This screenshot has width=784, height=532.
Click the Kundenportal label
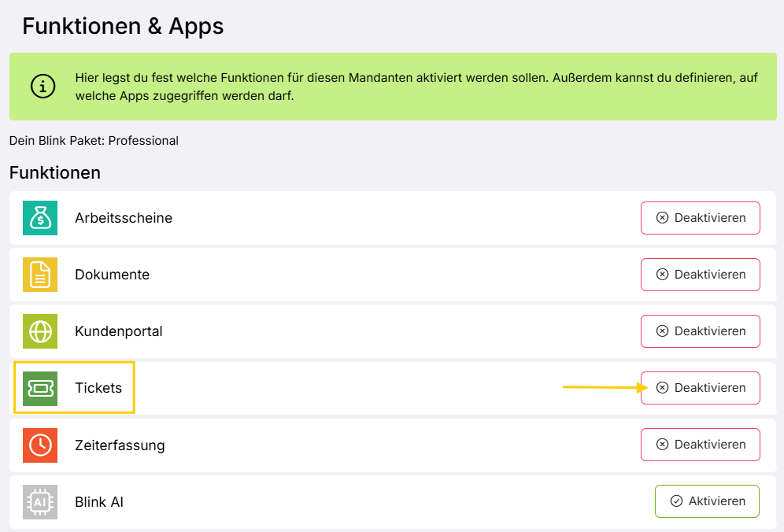[119, 331]
